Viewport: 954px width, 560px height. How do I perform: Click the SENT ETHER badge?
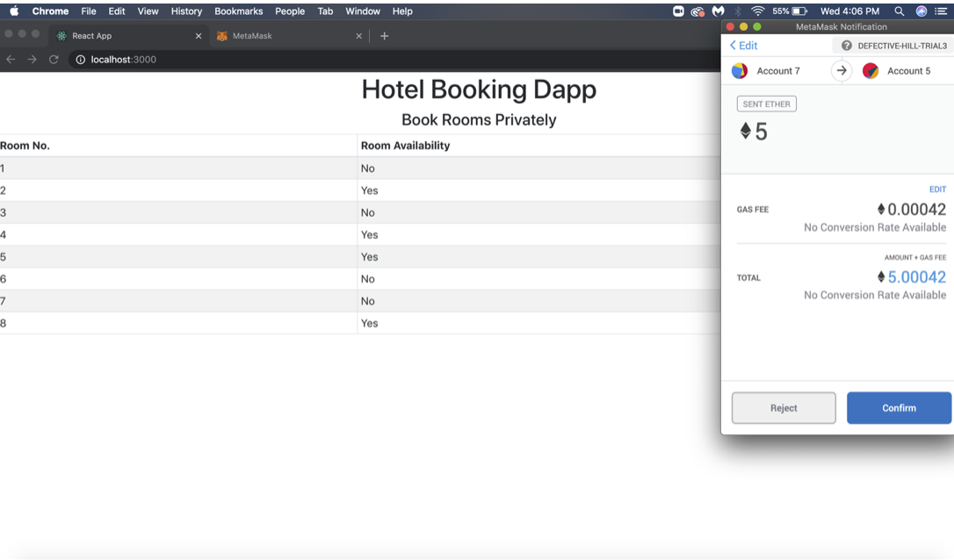pos(766,104)
